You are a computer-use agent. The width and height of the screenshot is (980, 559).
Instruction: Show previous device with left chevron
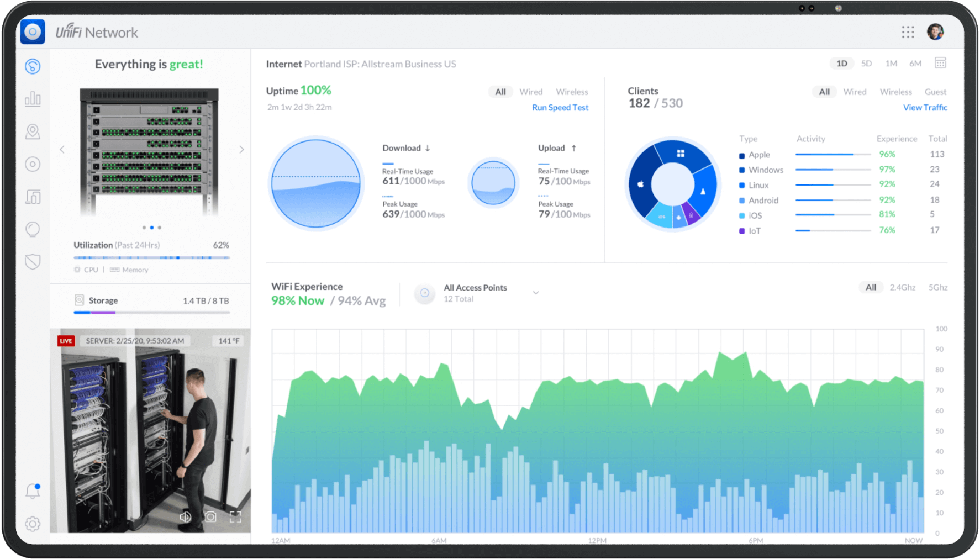tap(62, 150)
